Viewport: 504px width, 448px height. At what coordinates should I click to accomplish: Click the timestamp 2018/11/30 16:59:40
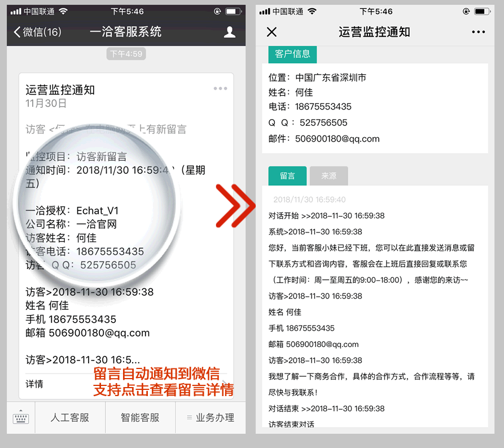point(309,200)
